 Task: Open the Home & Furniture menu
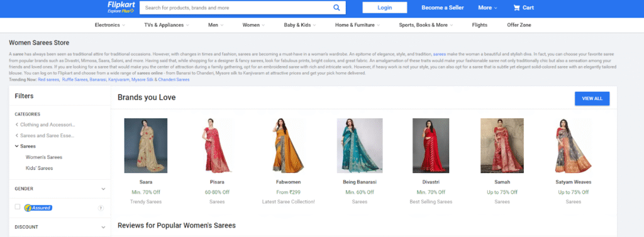point(357,25)
